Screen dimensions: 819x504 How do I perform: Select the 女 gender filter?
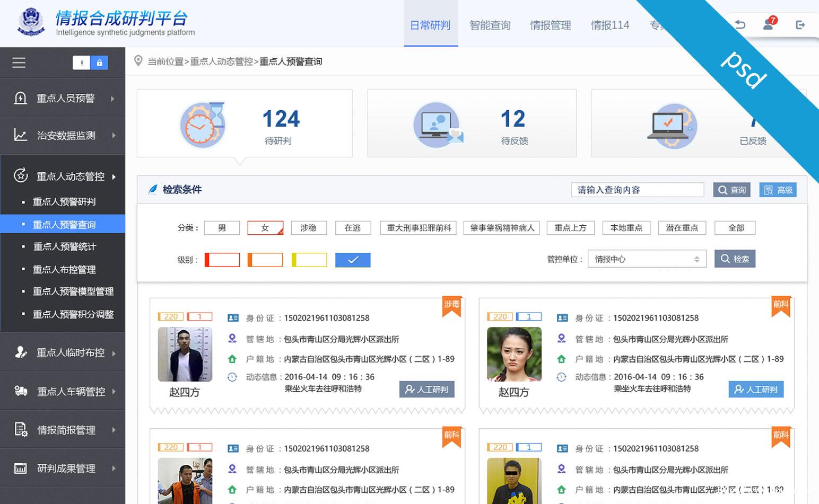[265, 228]
